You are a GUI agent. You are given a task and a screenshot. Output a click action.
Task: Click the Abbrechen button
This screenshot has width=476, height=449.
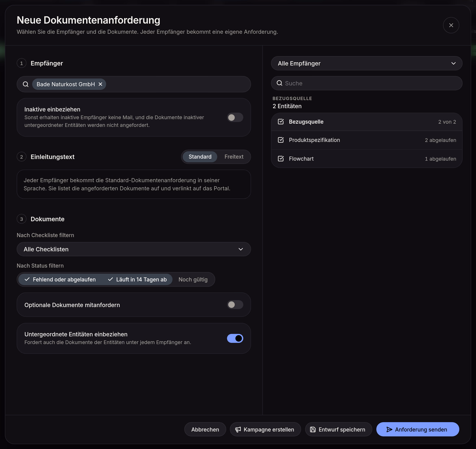(x=205, y=429)
